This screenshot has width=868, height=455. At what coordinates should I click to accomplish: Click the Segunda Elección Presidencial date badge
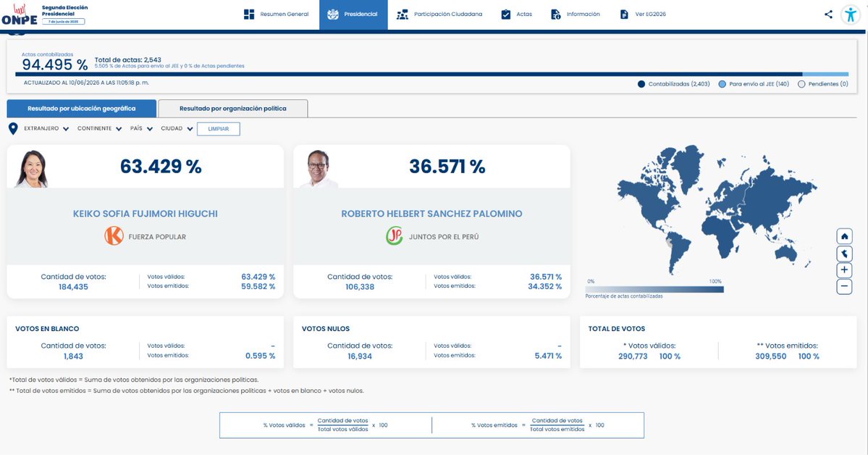pos(64,22)
